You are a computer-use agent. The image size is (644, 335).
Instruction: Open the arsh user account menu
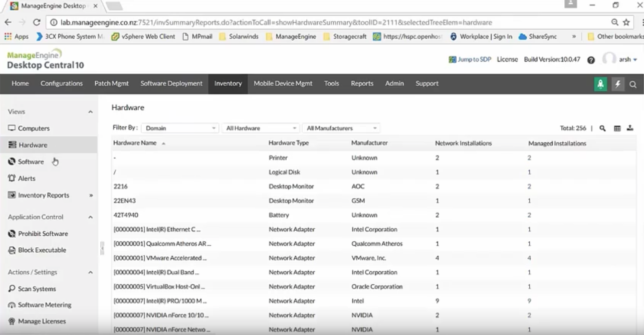click(x=624, y=59)
